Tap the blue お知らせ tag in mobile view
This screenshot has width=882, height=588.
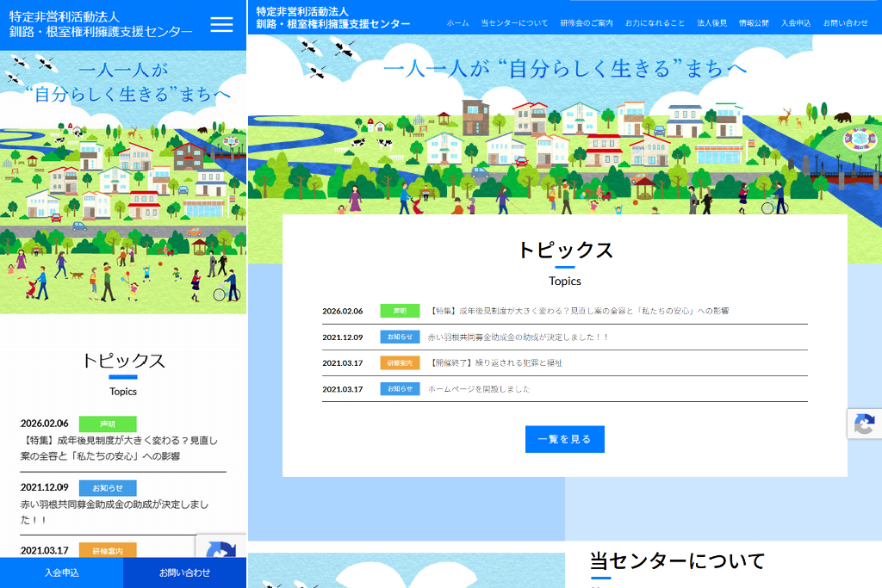pyautogui.click(x=108, y=488)
